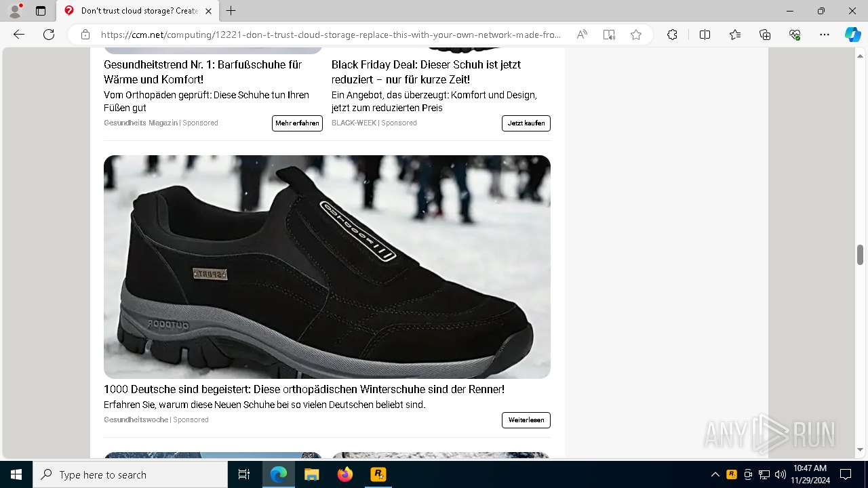868x488 pixels.
Task: Open the profile avatar icon
Action: point(15,11)
